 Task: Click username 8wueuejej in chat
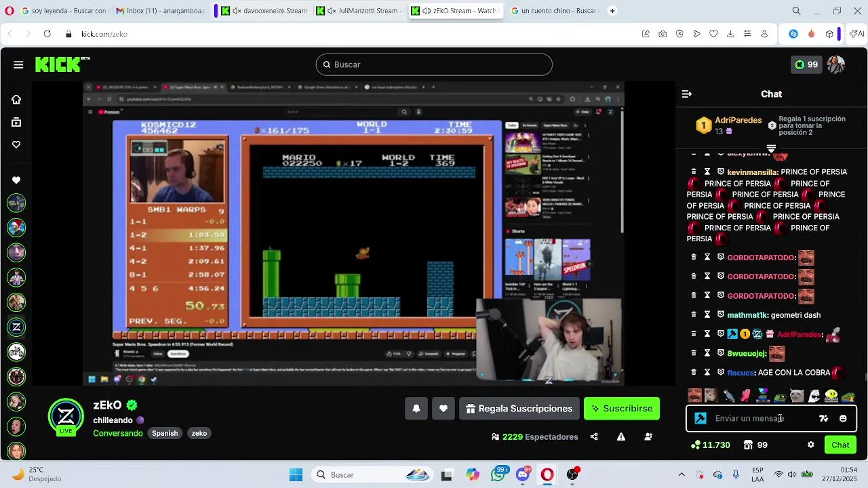(747, 354)
